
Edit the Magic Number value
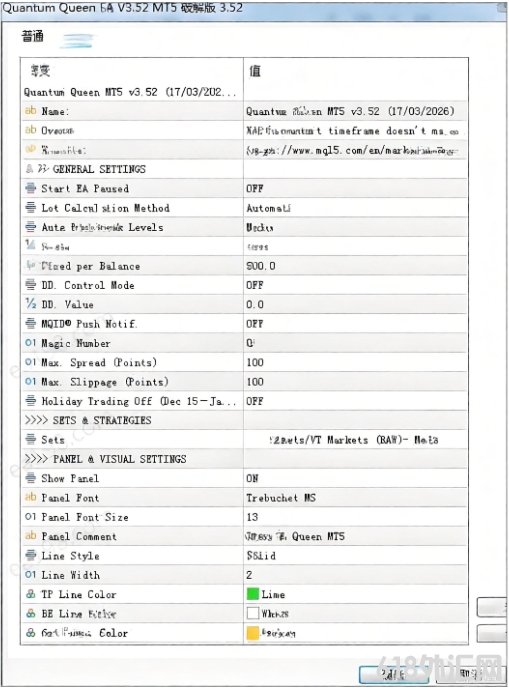point(355,343)
